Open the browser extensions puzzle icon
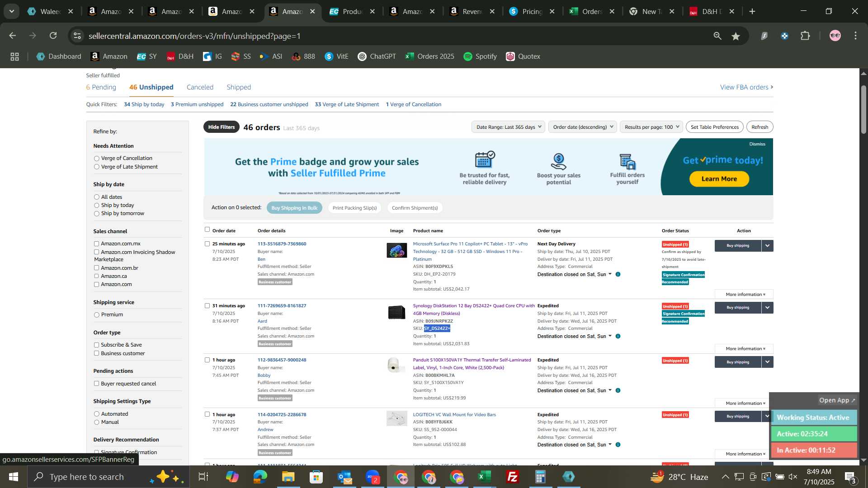Viewport: 868px width, 488px height. 805,36
